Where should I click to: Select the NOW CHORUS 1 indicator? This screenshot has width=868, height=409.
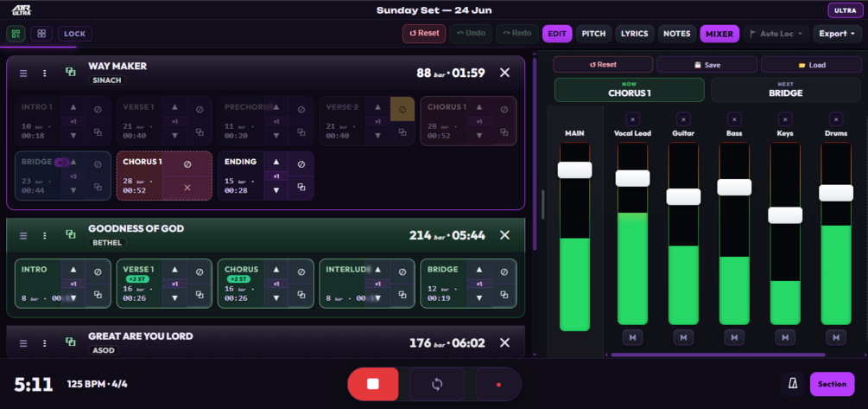630,90
